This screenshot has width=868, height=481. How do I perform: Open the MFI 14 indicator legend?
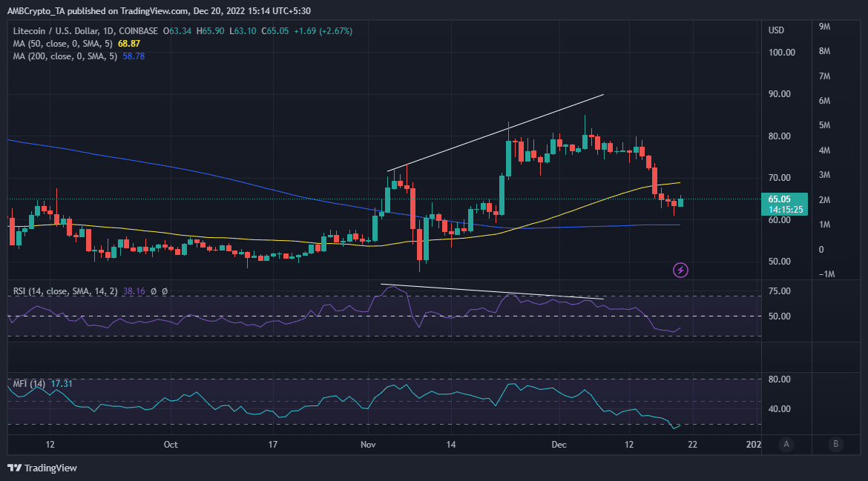pos(30,384)
